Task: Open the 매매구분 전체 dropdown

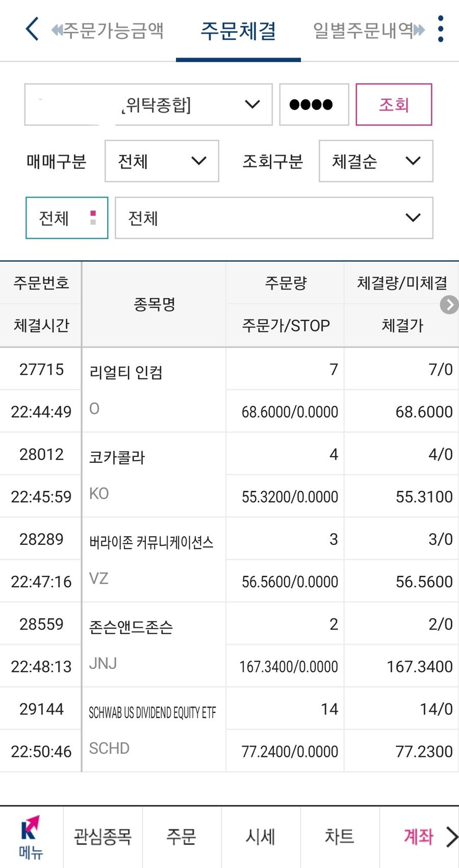Action: tap(162, 161)
